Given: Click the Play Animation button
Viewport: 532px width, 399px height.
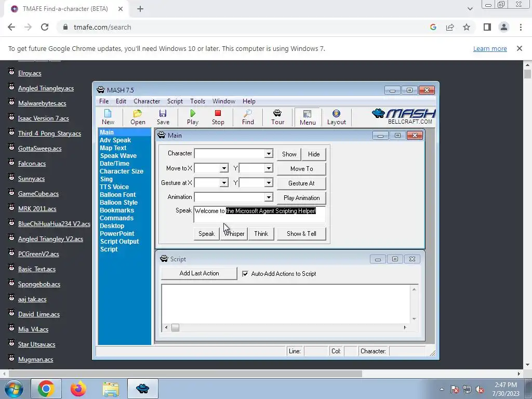Looking at the screenshot, I should coord(302,197).
